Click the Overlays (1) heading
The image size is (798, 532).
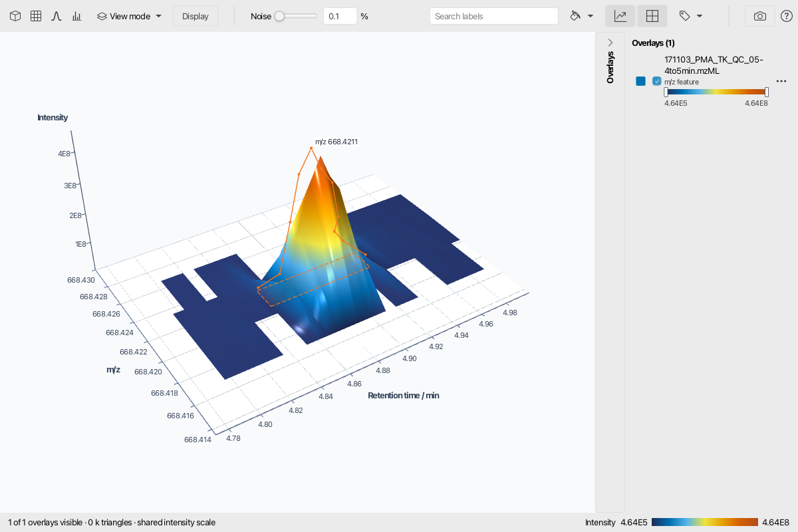(x=653, y=43)
